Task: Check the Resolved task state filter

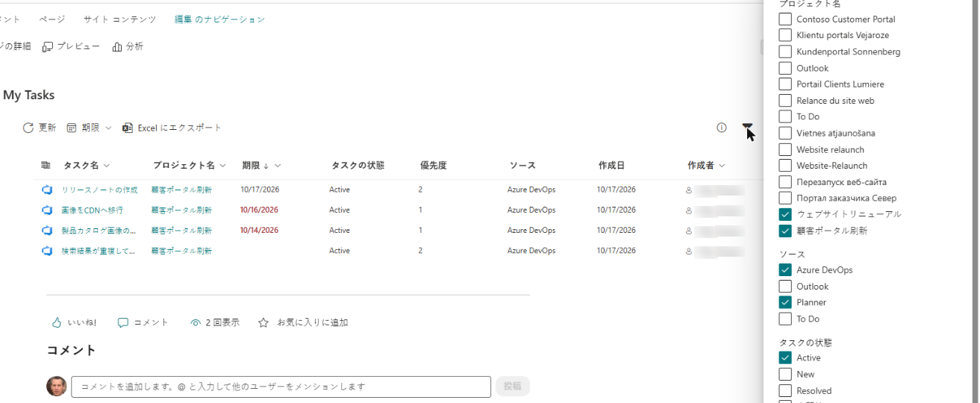Action: [785, 390]
